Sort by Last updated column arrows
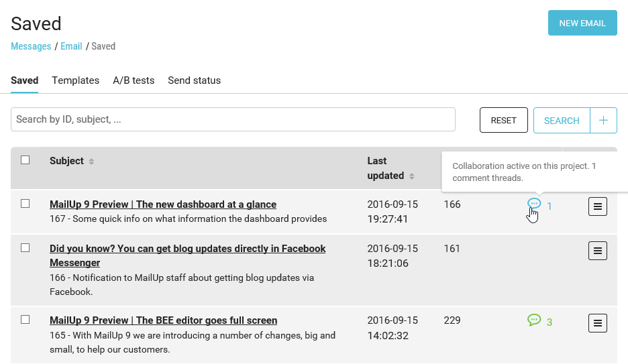 [412, 176]
